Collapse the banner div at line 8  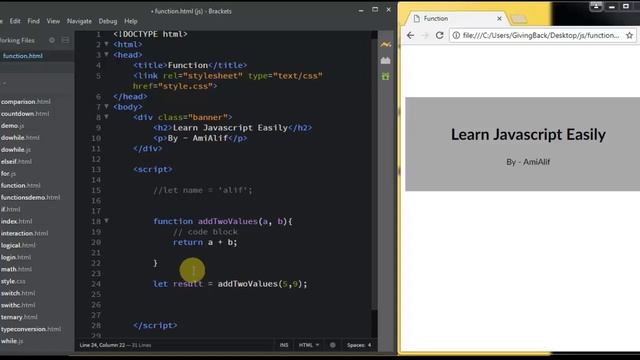pyautogui.click(x=107, y=117)
